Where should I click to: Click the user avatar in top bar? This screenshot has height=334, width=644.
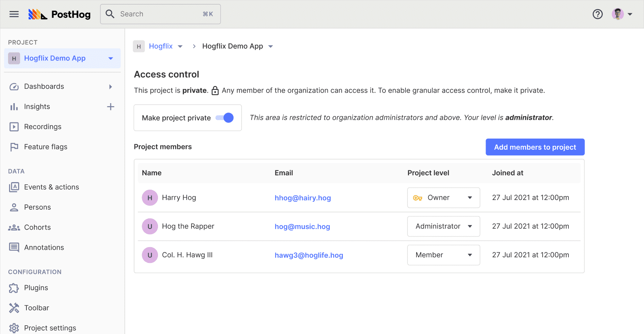[618, 14]
